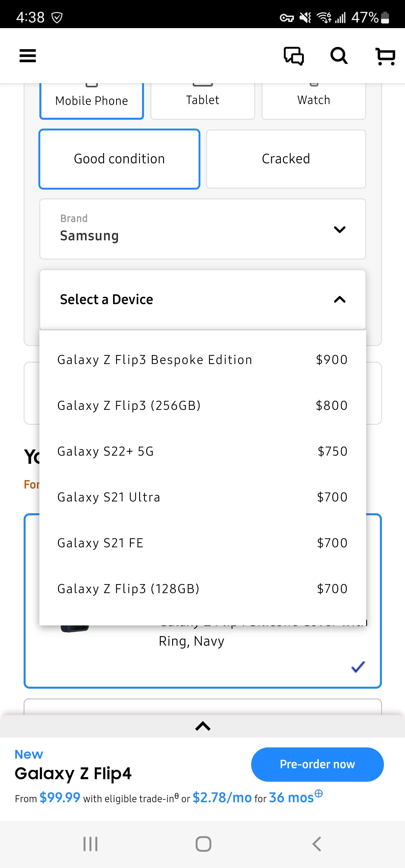Image resolution: width=405 pixels, height=868 pixels.
Task: Expand the bottom summary bar chevron
Action: click(203, 726)
